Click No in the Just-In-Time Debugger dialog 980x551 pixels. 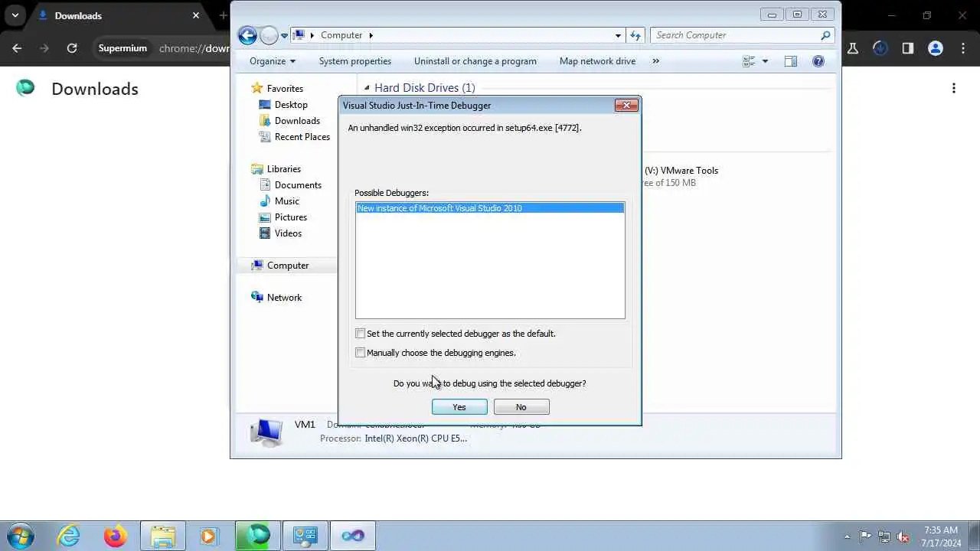click(521, 407)
